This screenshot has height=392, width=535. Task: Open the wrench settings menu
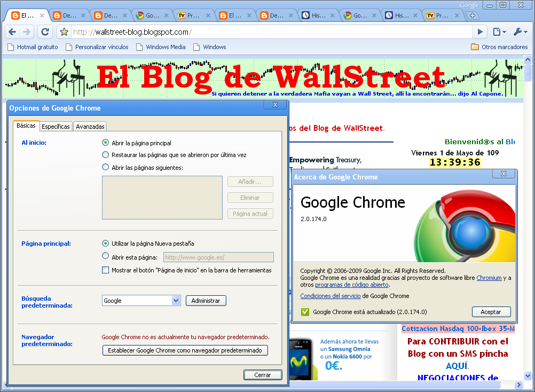(521, 32)
